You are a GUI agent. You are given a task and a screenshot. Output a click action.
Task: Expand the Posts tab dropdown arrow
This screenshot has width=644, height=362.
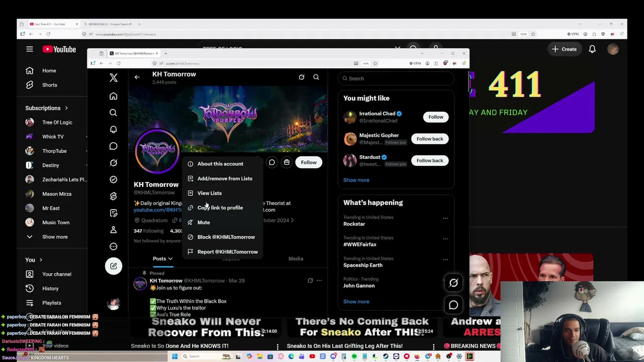[x=171, y=259]
